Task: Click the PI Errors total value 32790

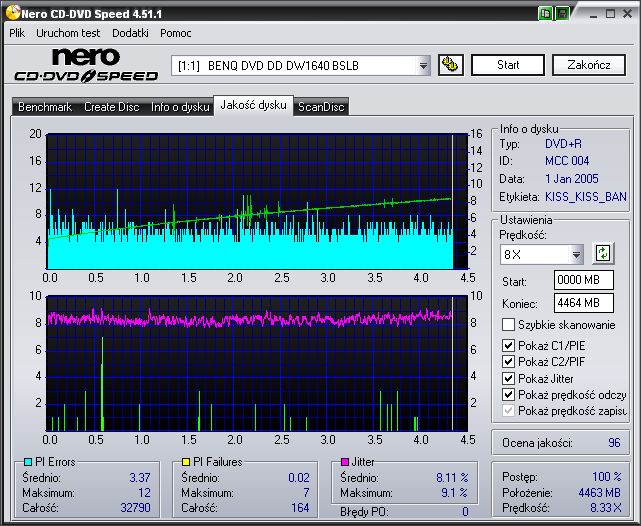Action: click(x=135, y=508)
